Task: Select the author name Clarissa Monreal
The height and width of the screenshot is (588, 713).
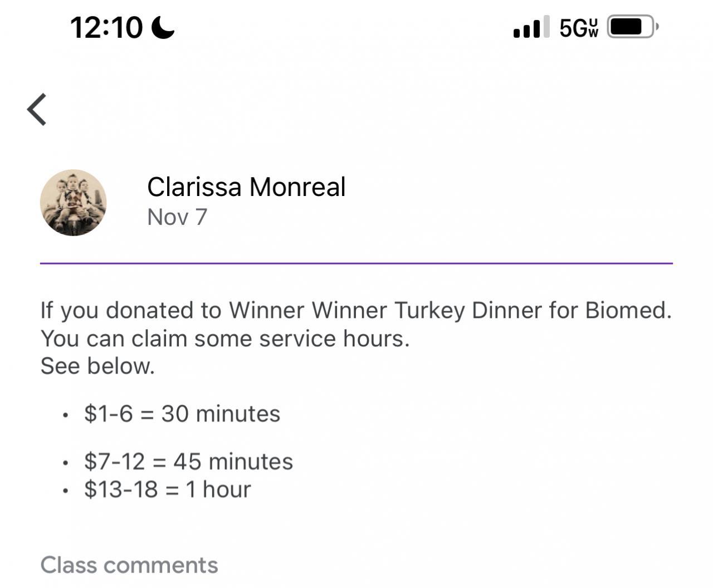Action: (x=246, y=187)
